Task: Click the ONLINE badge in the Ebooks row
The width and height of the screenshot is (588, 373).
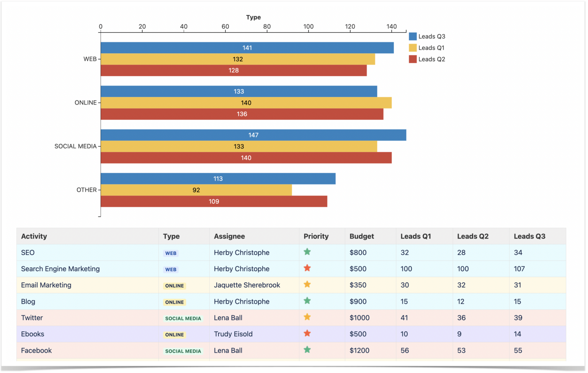Action: click(174, 334)
